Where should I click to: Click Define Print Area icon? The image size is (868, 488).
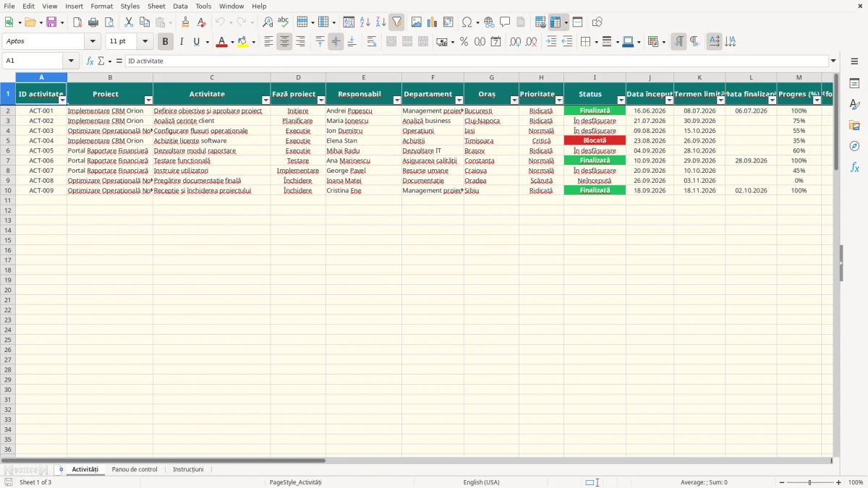pos(540,22)
